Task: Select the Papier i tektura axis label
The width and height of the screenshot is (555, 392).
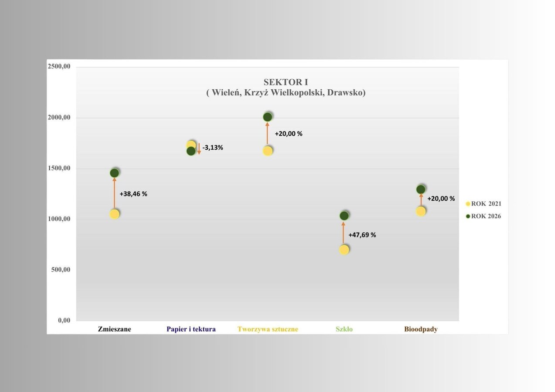Action: point(191,329)
